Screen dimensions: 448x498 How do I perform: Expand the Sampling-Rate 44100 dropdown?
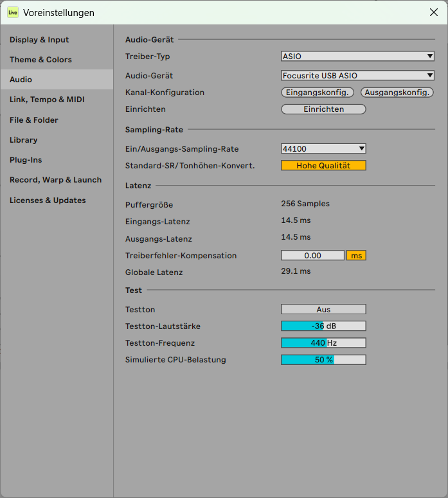323,149
